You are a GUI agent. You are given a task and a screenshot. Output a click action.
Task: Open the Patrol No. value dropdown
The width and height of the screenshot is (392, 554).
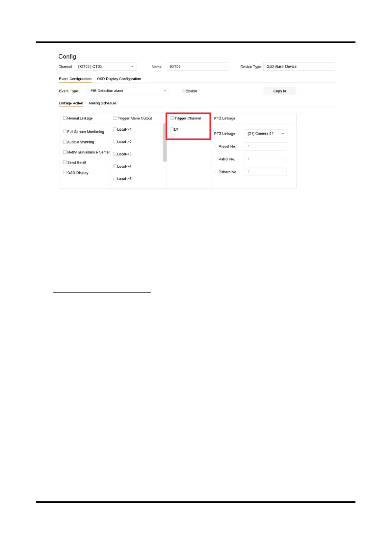265,159
